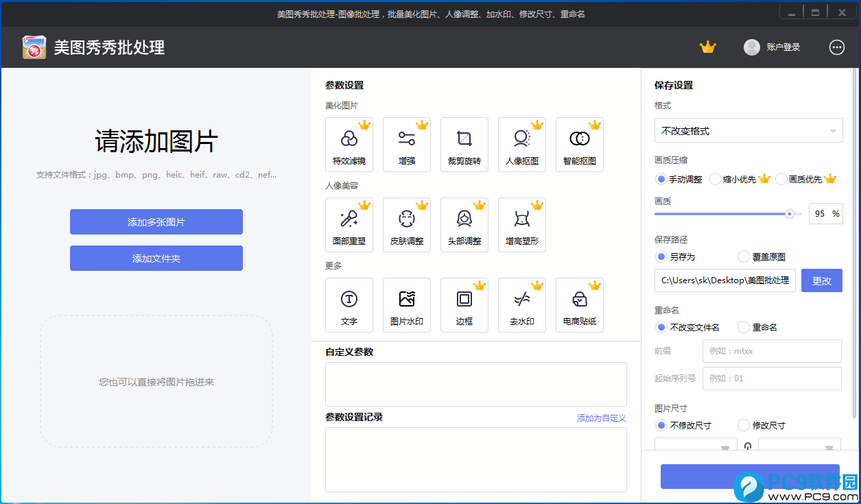
Task: Open the 去水印 watermark removal tool
Action: click(522, 305)
